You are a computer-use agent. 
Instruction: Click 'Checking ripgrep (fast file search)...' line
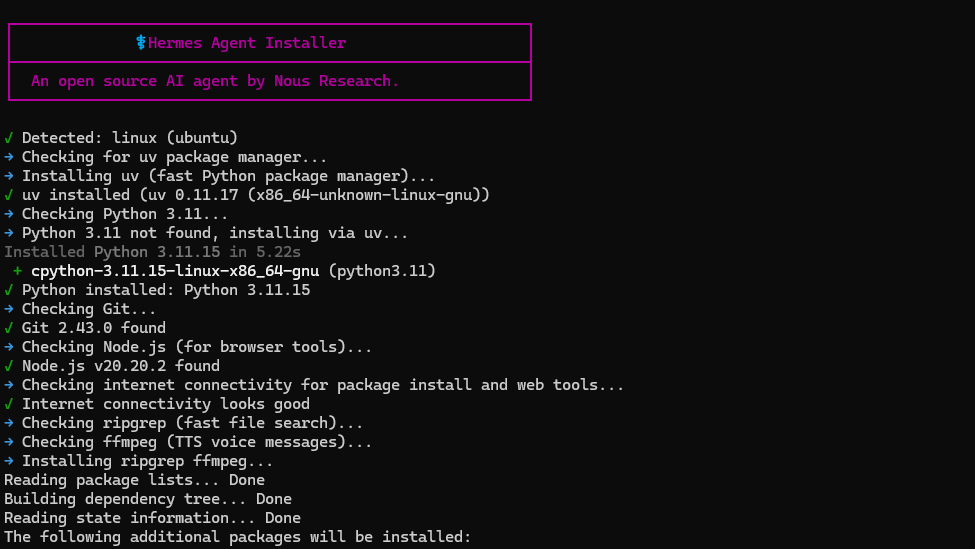pyautogui.click(x=192, y=423)
